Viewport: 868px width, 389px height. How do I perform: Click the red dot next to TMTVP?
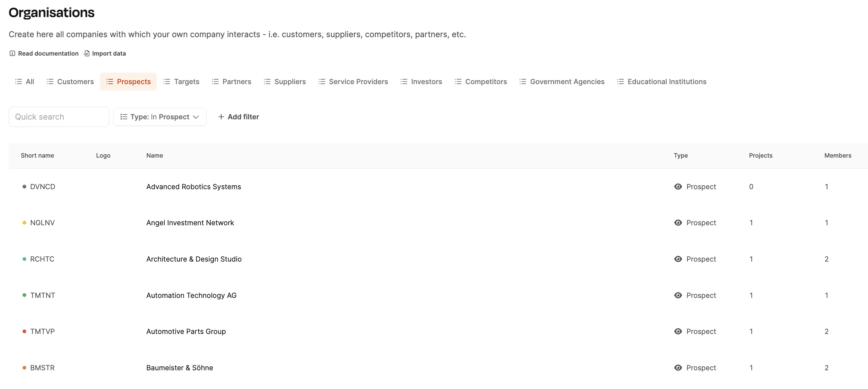24,331
